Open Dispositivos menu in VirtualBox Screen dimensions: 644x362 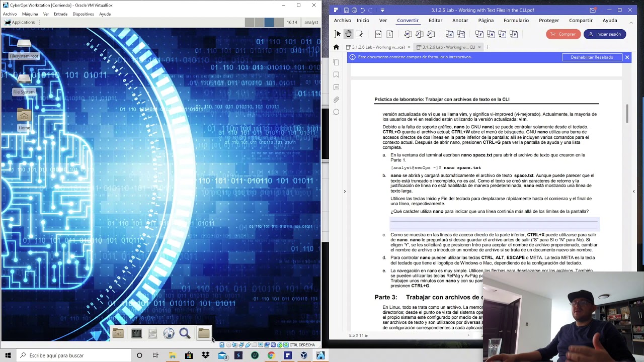[x=83, y=14]
